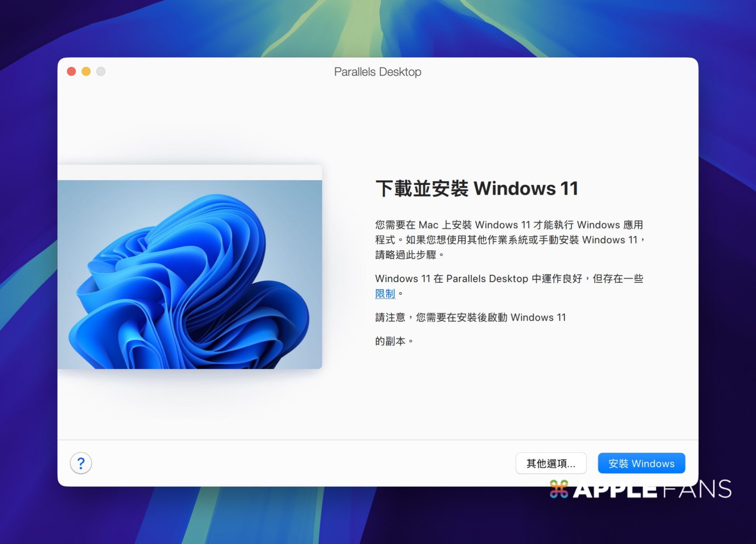Click the APPLE word in watermark logo

tap(616, 490)
